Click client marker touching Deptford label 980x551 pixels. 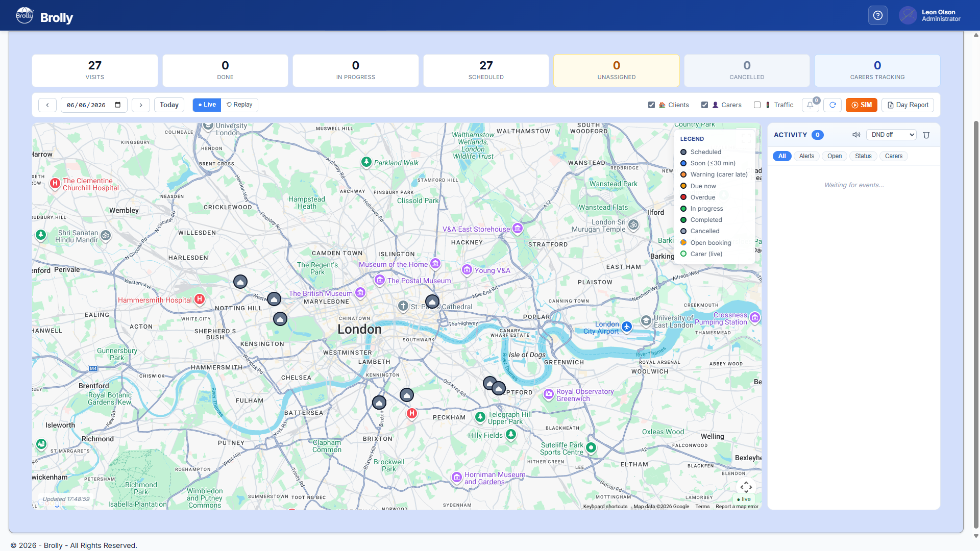coord(499,389)
